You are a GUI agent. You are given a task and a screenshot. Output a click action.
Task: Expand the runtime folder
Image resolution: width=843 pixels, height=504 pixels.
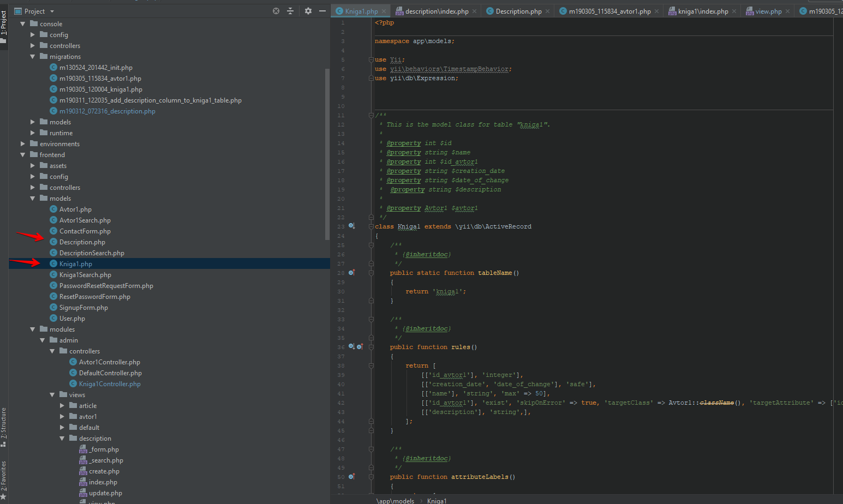[x=33, y=133]
